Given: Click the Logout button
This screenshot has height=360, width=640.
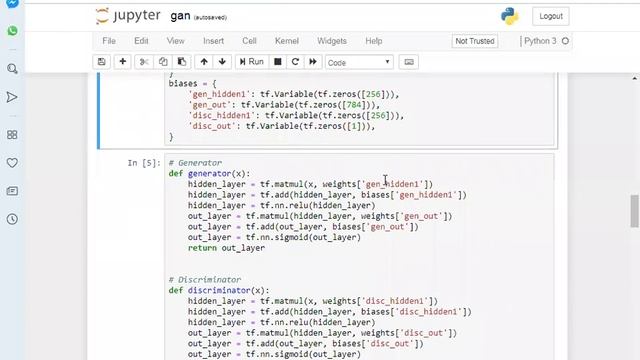Looking at the screenshot, I should tap(551, 16).
